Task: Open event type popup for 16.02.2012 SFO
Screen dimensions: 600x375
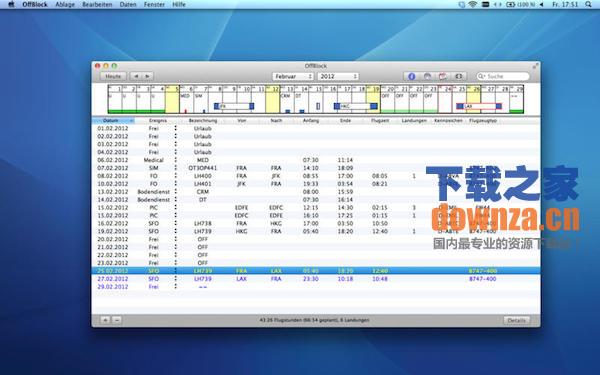Action: 176,223
